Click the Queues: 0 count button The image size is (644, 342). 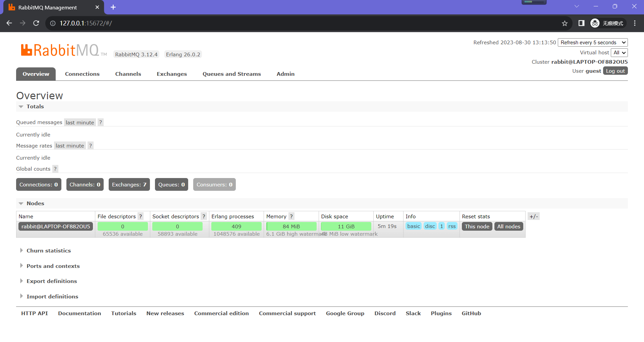[171, 184]
